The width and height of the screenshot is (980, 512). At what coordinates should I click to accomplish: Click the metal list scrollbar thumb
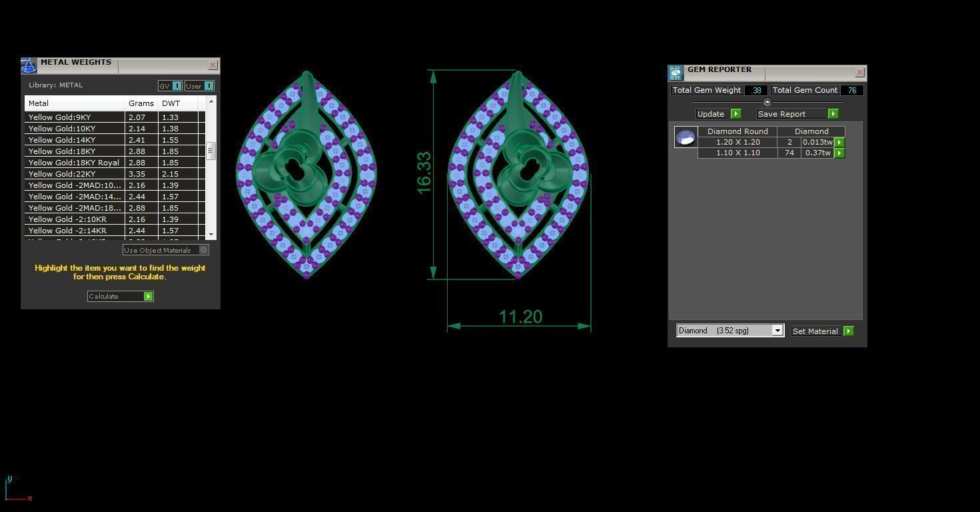[x=211, y=151]
